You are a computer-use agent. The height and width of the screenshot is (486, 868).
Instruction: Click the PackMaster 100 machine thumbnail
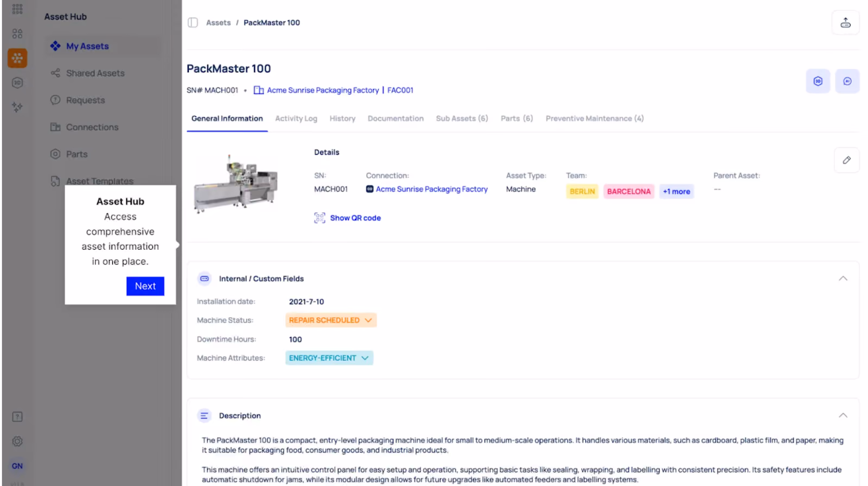point(236,183)
